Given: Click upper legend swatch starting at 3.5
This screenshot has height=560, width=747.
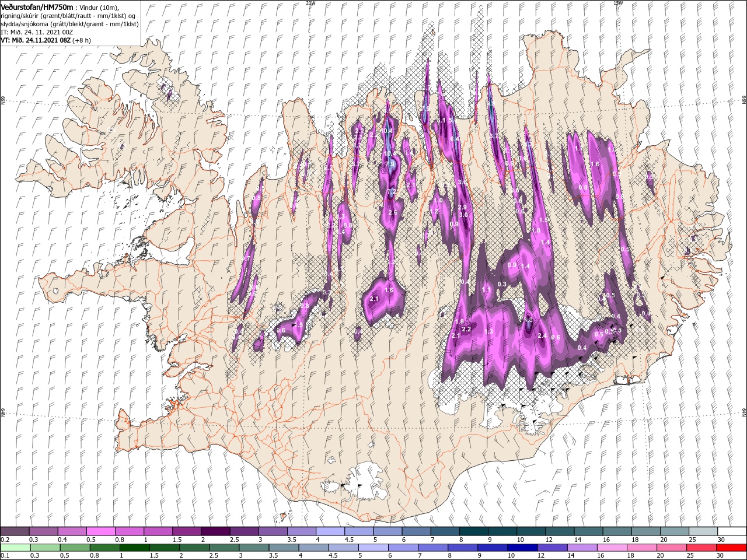Looking at the screenshot, I should pos(301,531).
